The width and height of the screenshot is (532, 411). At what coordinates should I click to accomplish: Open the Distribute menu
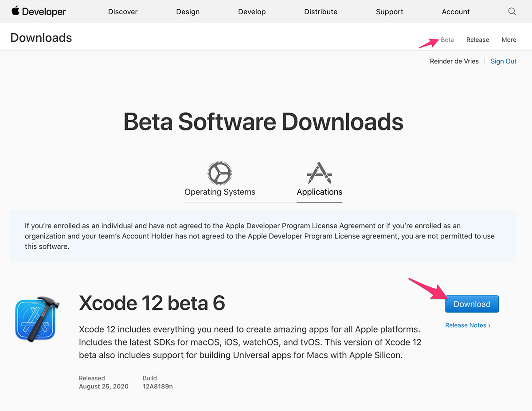point(321,12)
